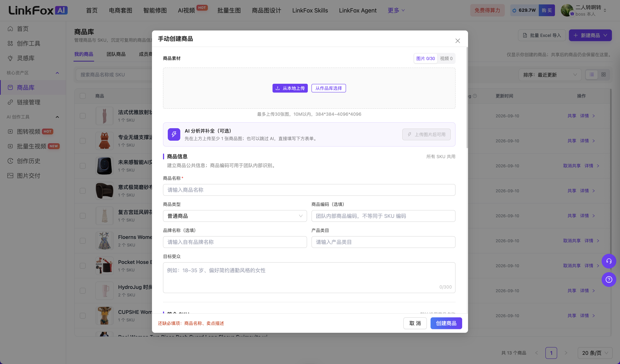Open 灵感库 lightbulb item in sidebar

tap(10, 58)
